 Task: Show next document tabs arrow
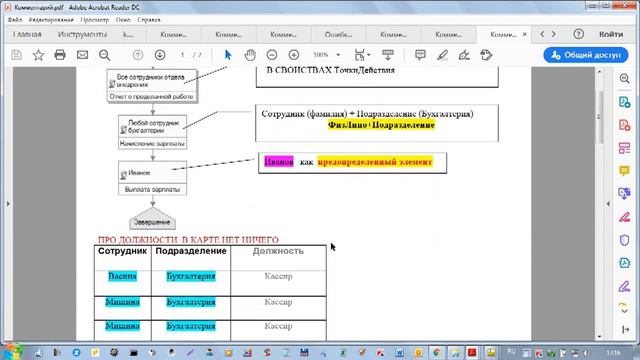click(554, 34)
